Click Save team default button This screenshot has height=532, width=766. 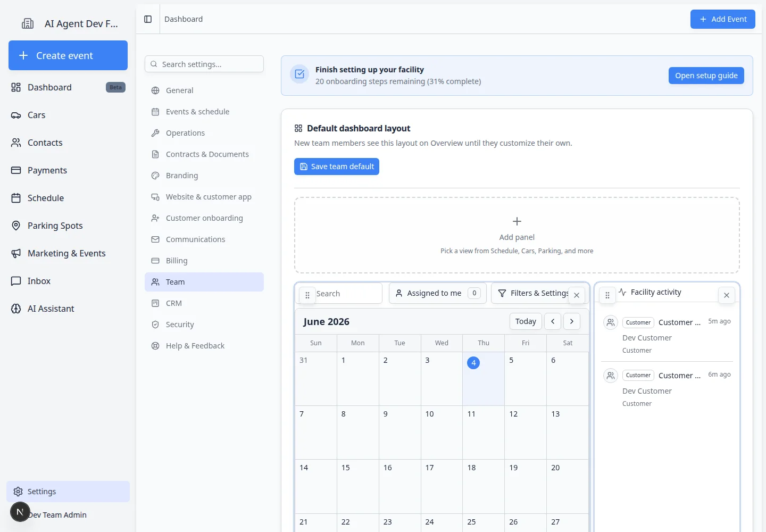pos(337,167)
